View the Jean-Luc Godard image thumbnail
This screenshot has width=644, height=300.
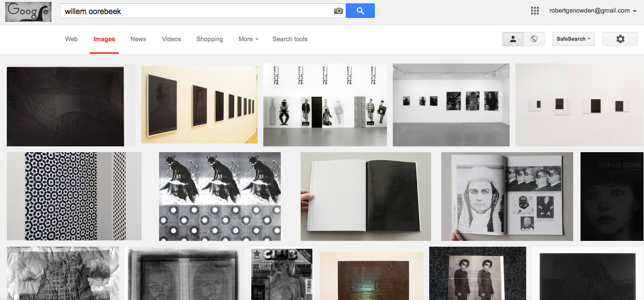[x=612, y=196]
